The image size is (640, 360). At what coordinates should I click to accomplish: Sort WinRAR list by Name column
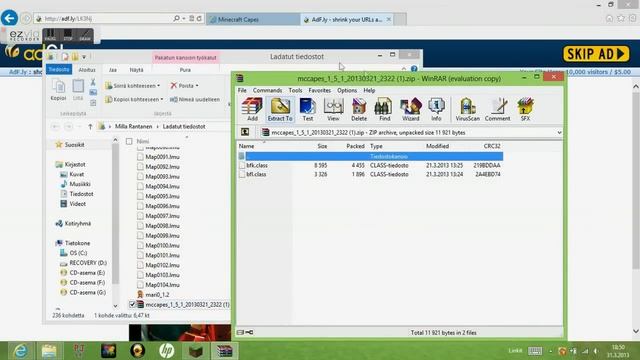(x=246, y=146)
